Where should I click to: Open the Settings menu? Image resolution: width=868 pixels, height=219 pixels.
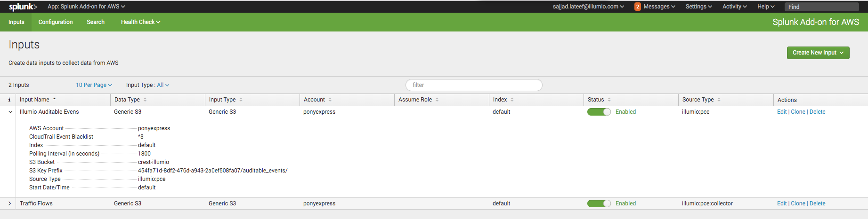[x=698, y=7]
